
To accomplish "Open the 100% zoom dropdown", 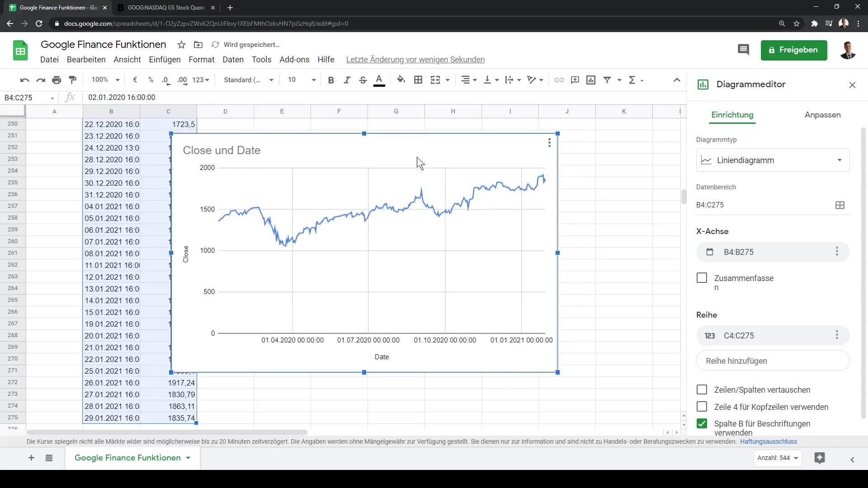I will pos(105,80).
